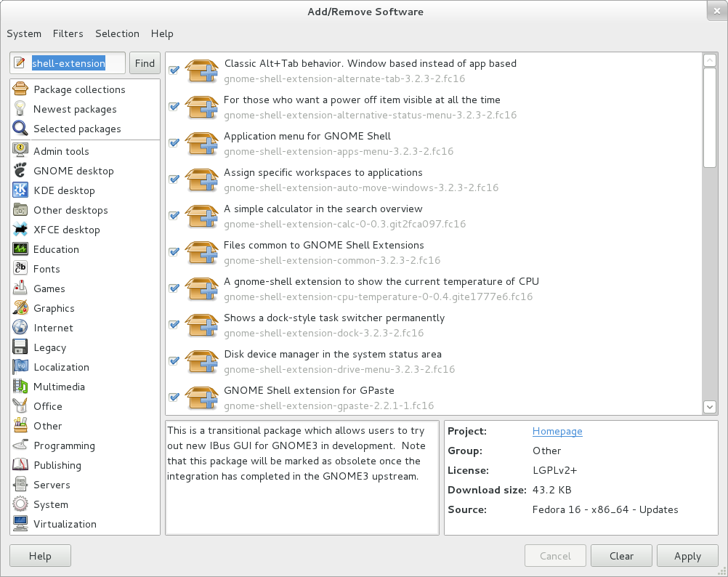Click the Admin tools icon

[x=20, y=150]
